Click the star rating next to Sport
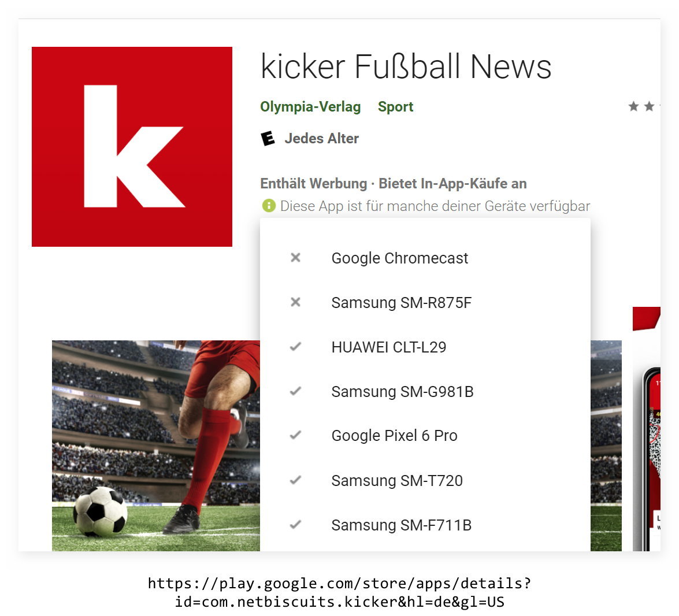679x616 pixels. [644, 106]
